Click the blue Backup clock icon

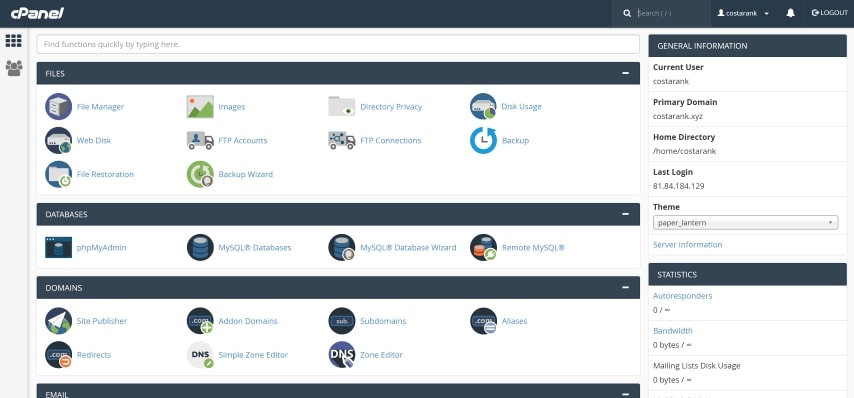(x=483, y=140)
